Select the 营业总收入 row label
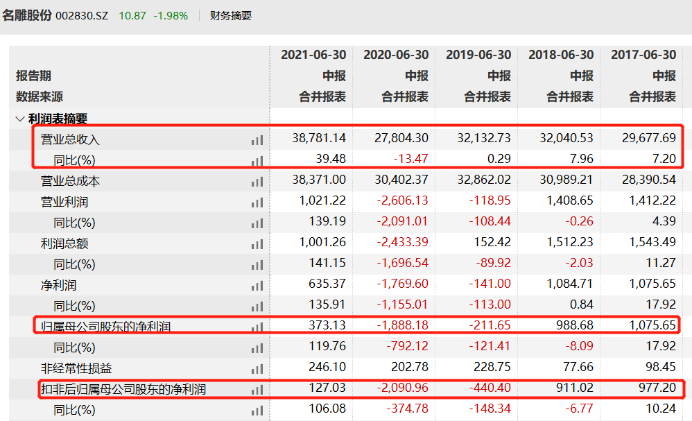 [70, 140]
